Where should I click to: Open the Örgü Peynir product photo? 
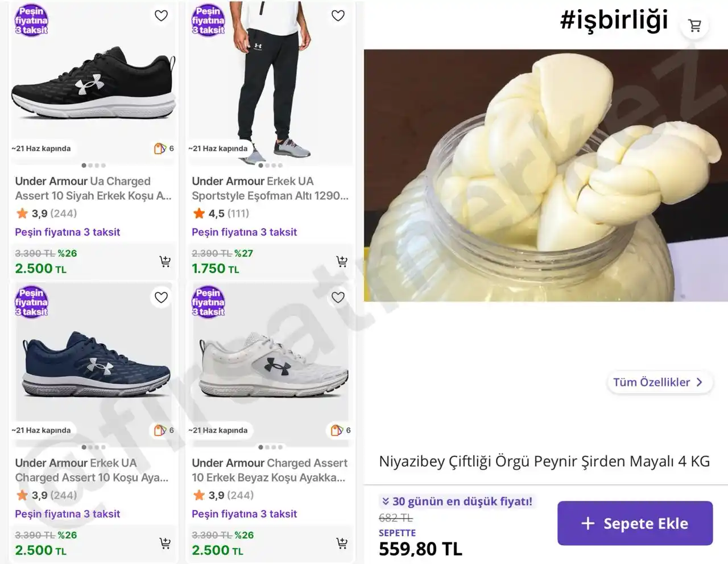[x=545, y=175]
